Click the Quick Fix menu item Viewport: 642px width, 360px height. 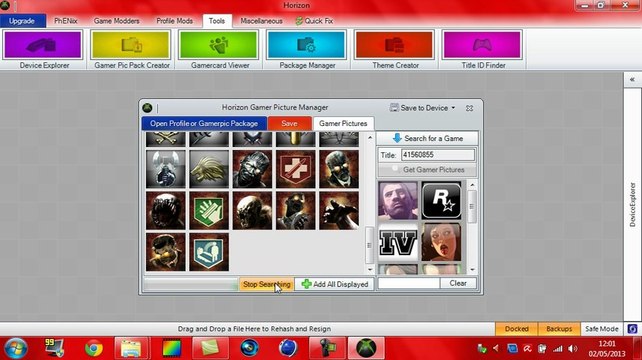[314, 21]
